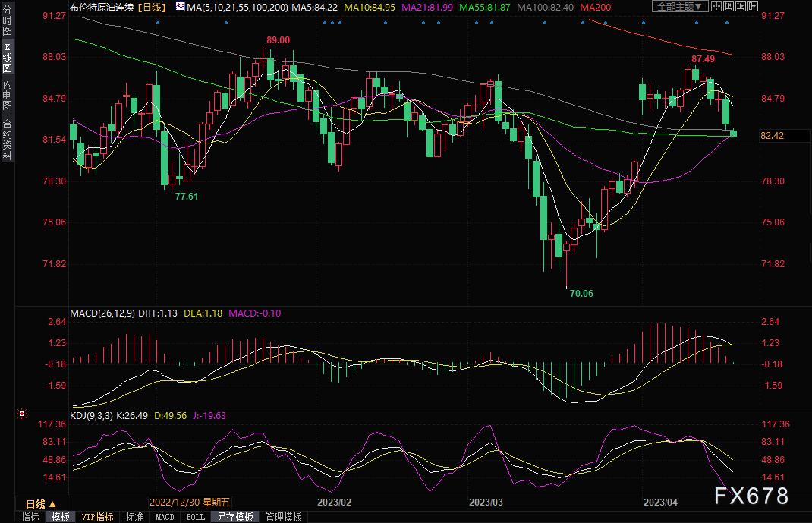Screen dimensions: 812x523
Task: Click the 77.61 low price label
Action: pyautogui.click(x=187, y=197)
